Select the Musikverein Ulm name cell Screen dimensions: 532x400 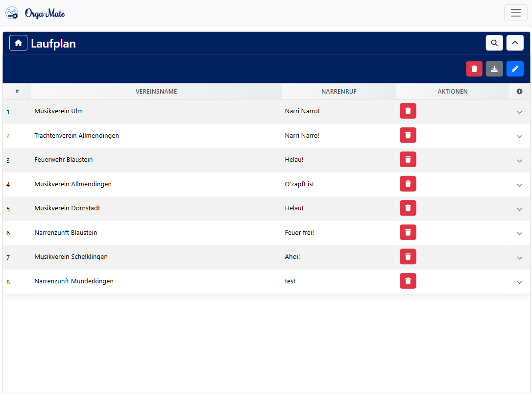[x=58, y=111]
